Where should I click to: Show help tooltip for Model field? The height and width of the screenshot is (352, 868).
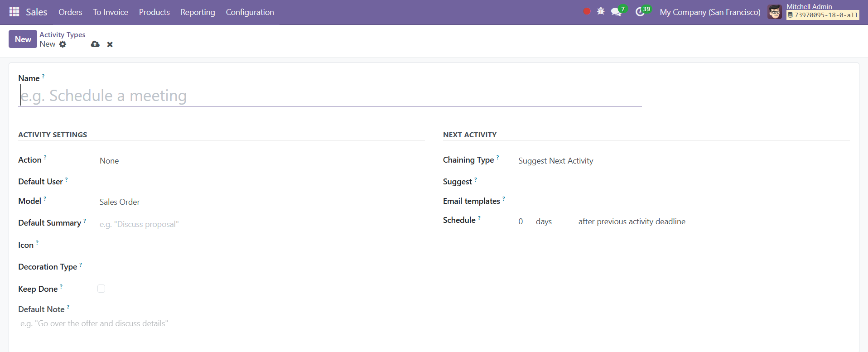click(45, 199)
